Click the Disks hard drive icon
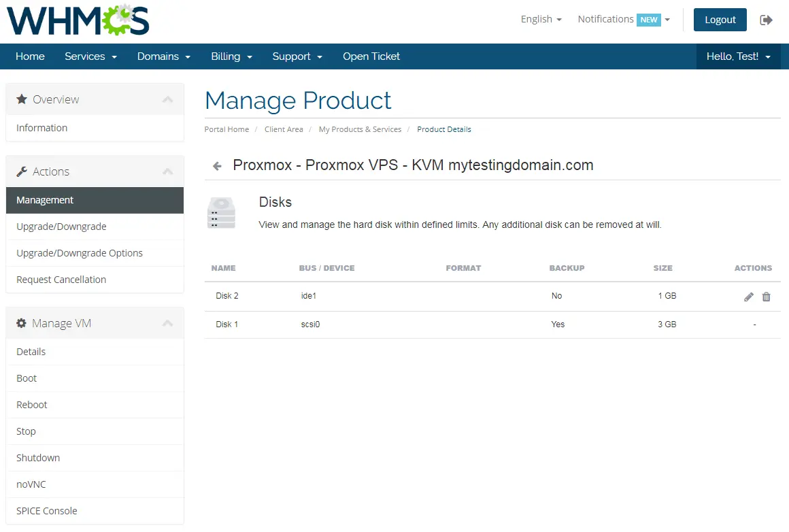 222,213
